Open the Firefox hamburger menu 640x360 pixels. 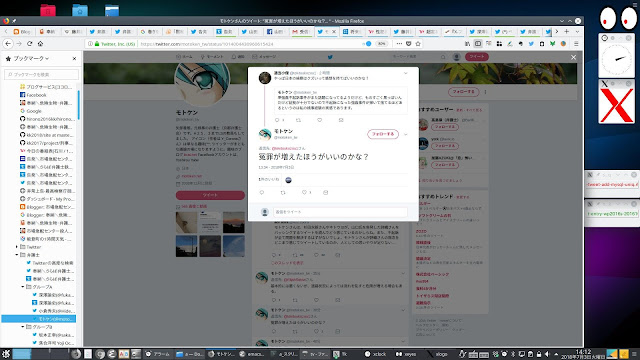(576, 44)
